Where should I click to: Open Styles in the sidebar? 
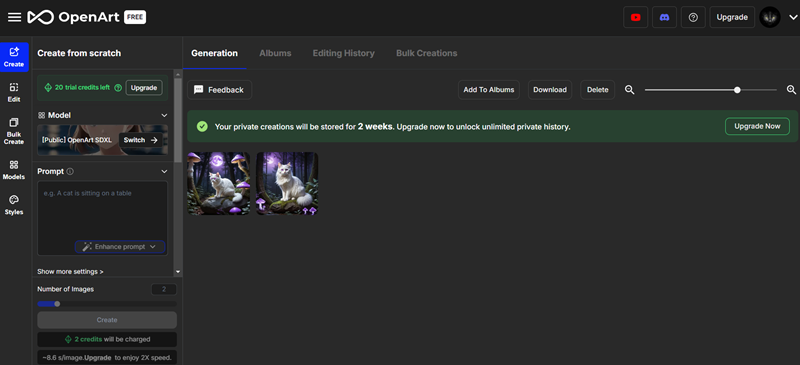pos(14,205)
